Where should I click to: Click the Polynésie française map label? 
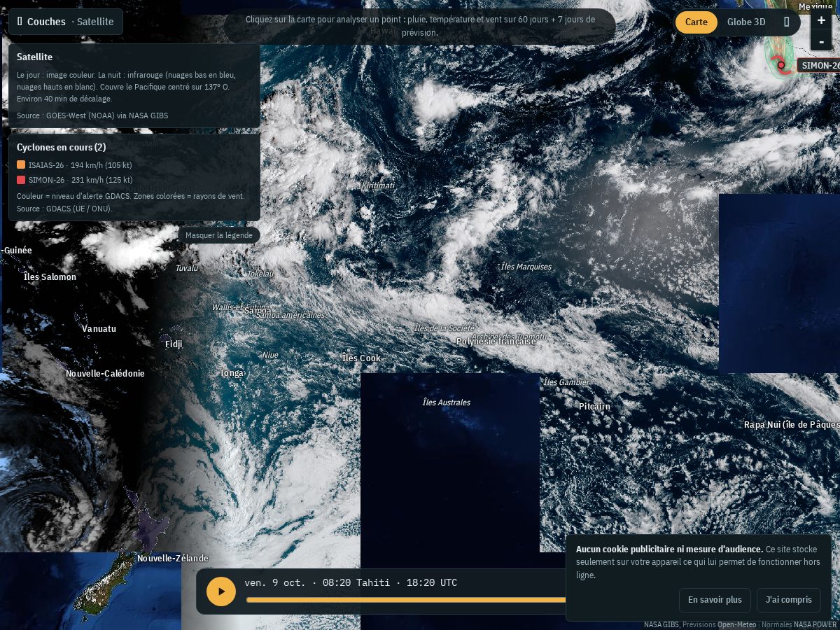[x=496, y=342]
